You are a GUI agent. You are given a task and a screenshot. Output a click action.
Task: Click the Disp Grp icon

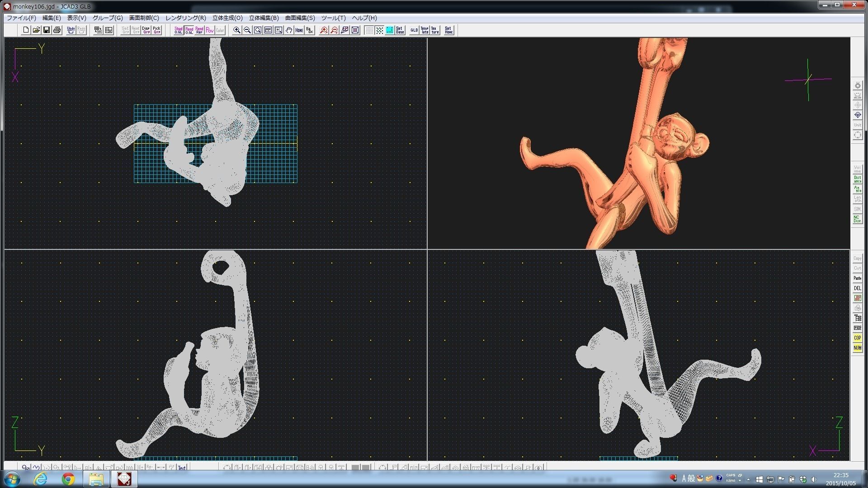(x=146, y=30)
